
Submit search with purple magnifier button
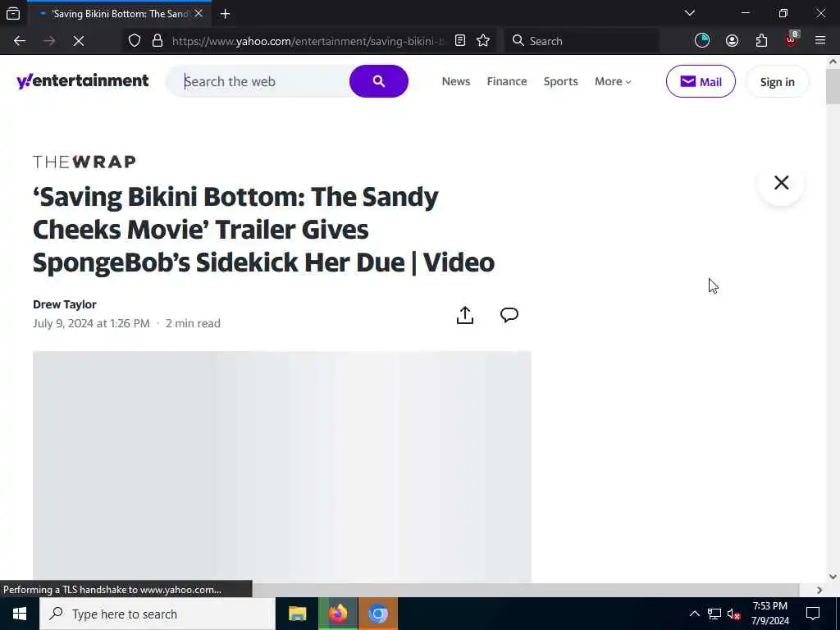tap(379, 81)
